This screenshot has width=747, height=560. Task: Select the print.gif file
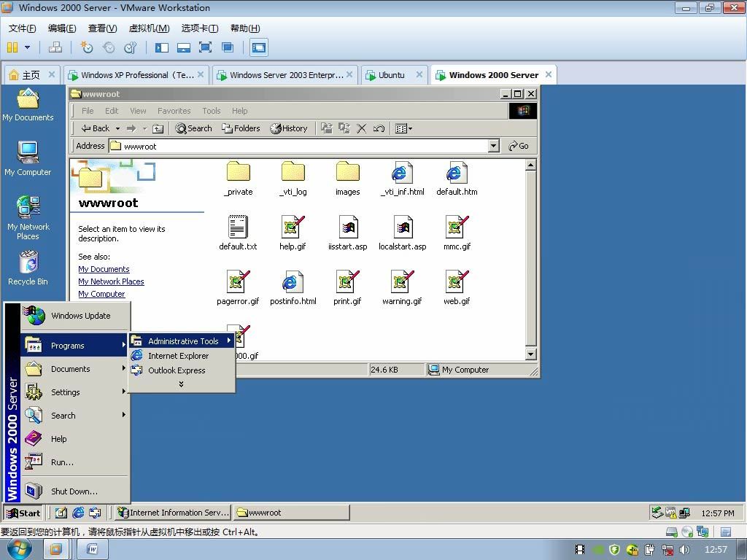click(347, 287)
